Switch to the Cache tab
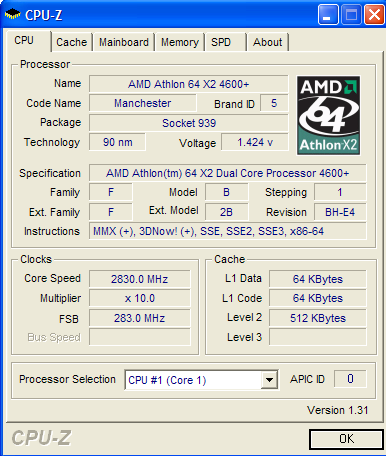This screenshot has width=386, height=456. 71,42
